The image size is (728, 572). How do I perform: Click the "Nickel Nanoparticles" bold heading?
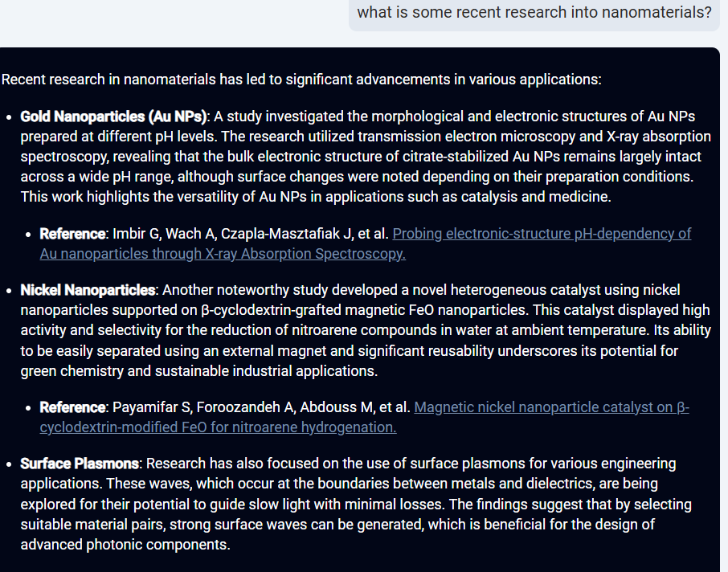click(88, 290)
